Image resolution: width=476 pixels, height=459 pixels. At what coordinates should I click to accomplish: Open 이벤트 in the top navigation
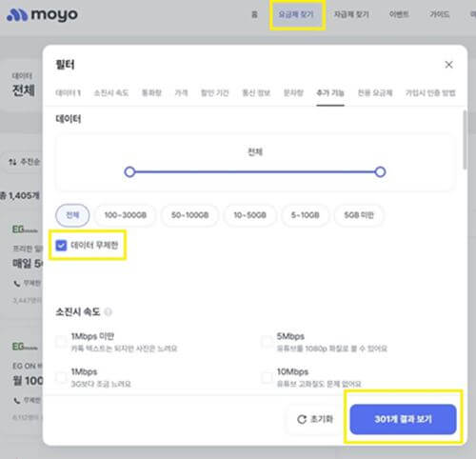pyautogui.click(x=399, y=14)
